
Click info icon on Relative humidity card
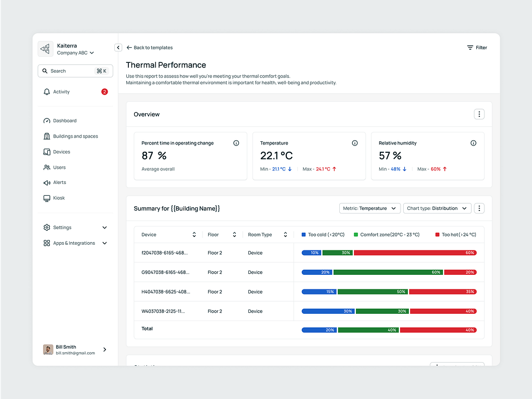(473, 143)
